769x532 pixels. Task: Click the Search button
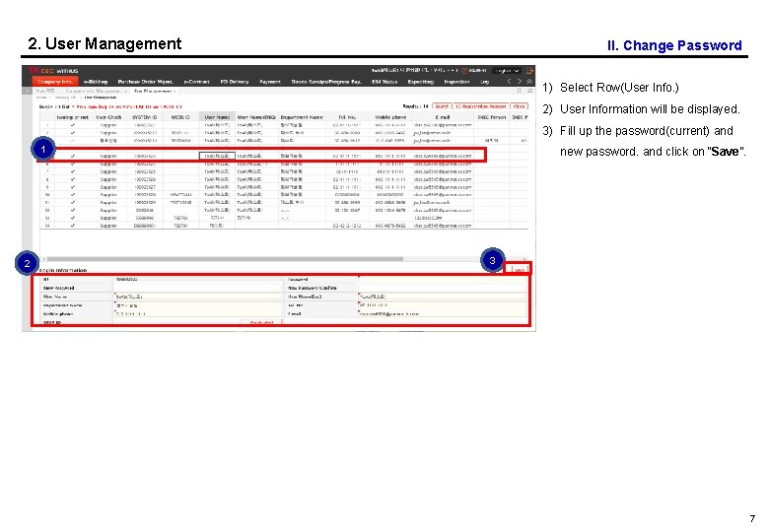pyautogui.click(x=442, y=106)
